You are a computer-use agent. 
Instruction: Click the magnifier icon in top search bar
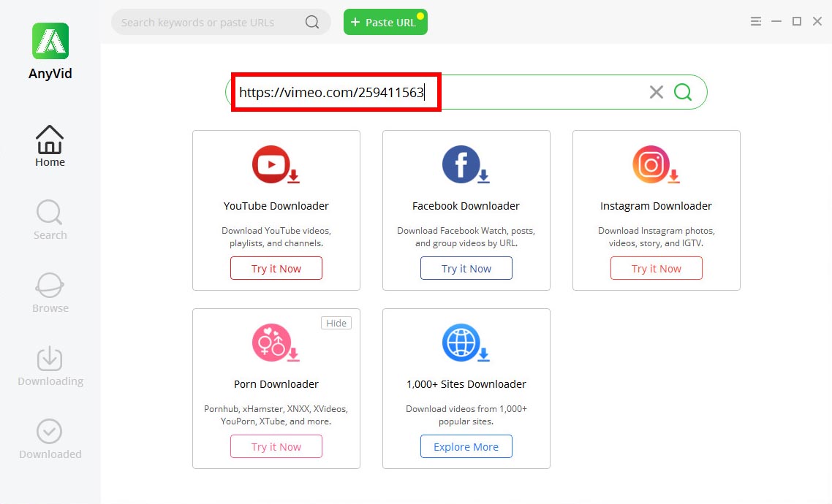click(x=312, y=22)
